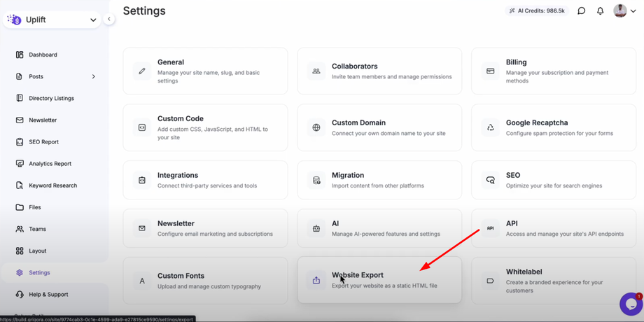Image resolution: width=644 pixels, height=322 pixels.
Task: Click the Billing credit card icon
Action: 491,71
